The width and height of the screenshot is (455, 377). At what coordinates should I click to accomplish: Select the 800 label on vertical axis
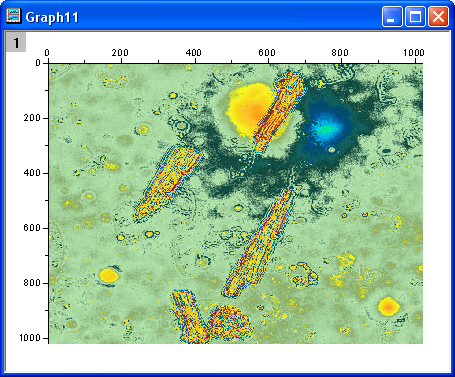pos(32,283)
